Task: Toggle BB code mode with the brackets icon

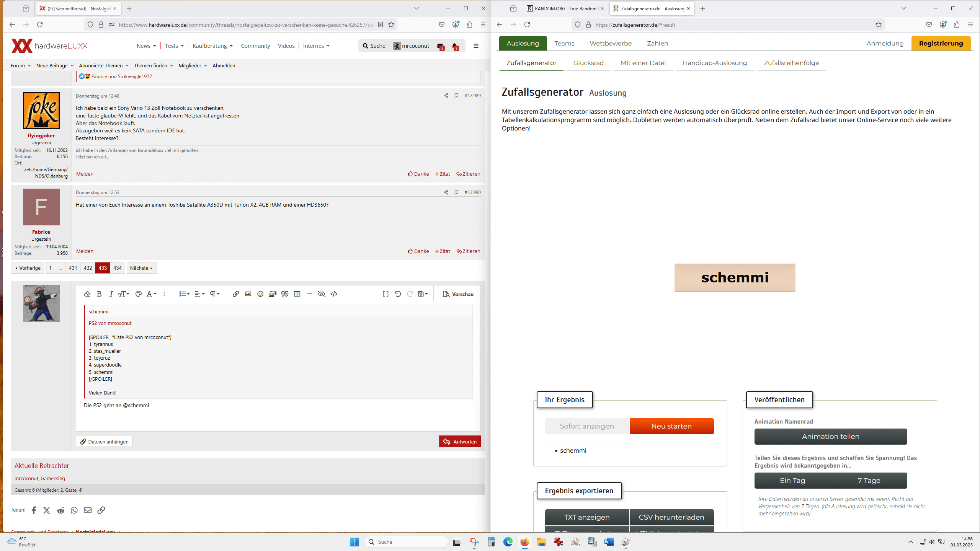Action: point(385,294)
